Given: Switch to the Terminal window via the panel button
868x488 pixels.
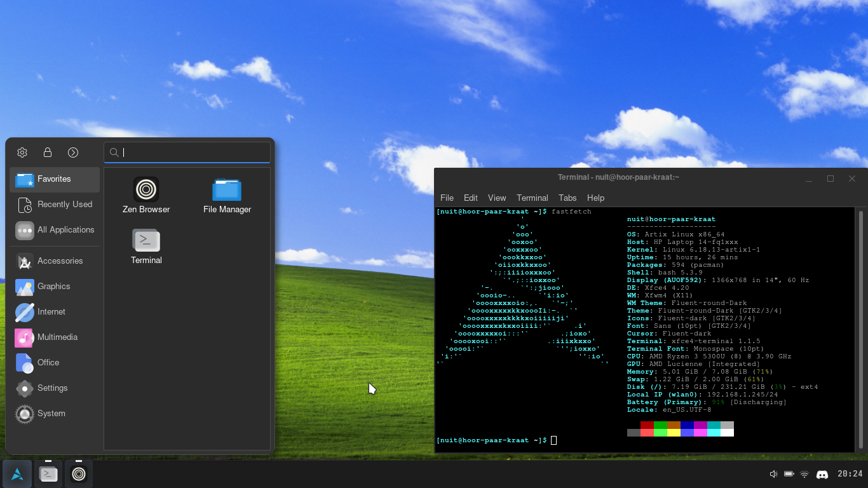Looking at the screenshot, I should point(48,474).
